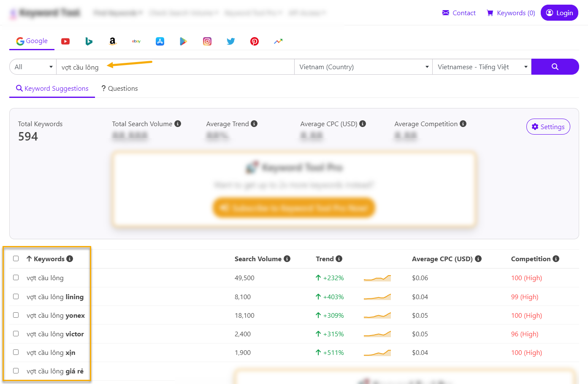This screenshot has width=588, height=384.
Task: Open the Pinterest keyword source
Action: (x=254, y=41)
